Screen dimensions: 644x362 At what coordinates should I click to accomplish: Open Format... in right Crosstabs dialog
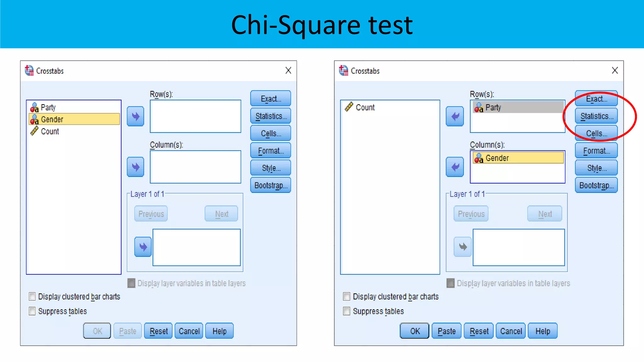[x=597, y=151]
